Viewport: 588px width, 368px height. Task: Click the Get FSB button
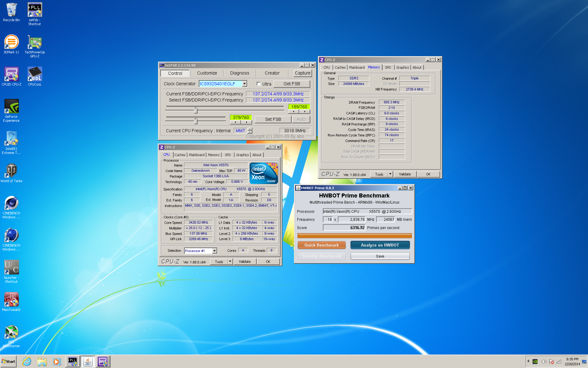(x=292, y=84)
